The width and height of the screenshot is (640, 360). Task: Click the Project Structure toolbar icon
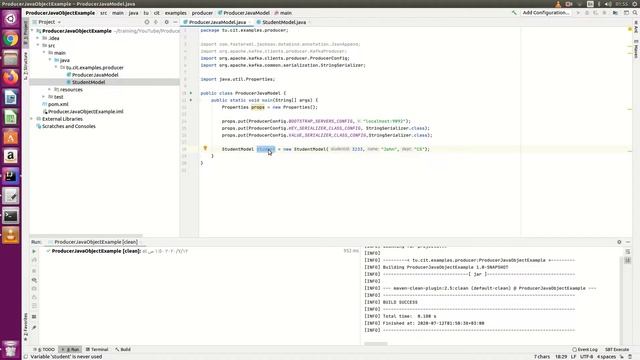(615, 13)
